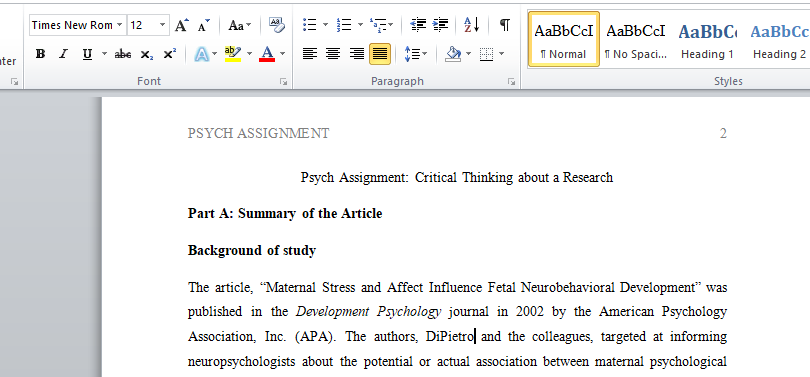Open the numbering library dropdown arrow
Screen dimensions: 810x377
click(x=360, y=25)
